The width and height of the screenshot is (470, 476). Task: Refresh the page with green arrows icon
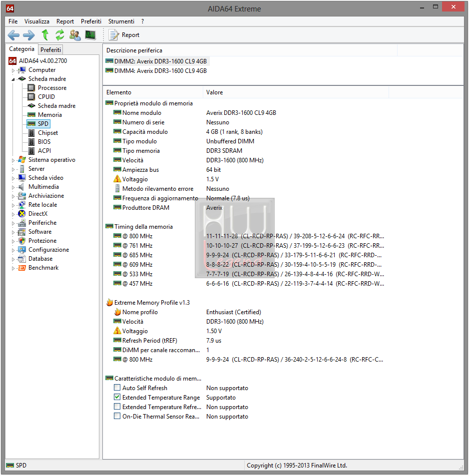[x=60, y=35]
